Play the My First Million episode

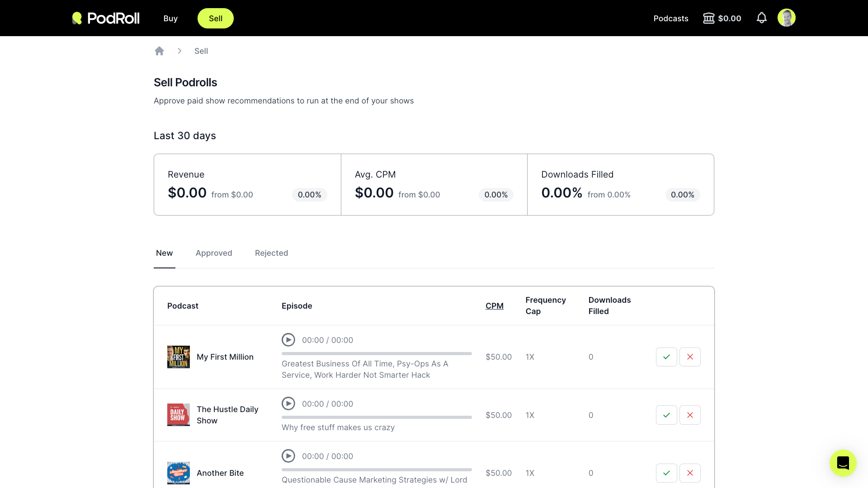click(288, 340)
